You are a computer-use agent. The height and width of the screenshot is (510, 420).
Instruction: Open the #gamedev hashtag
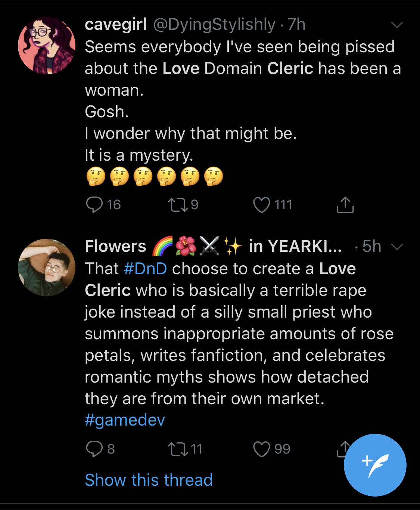[125, 420]
